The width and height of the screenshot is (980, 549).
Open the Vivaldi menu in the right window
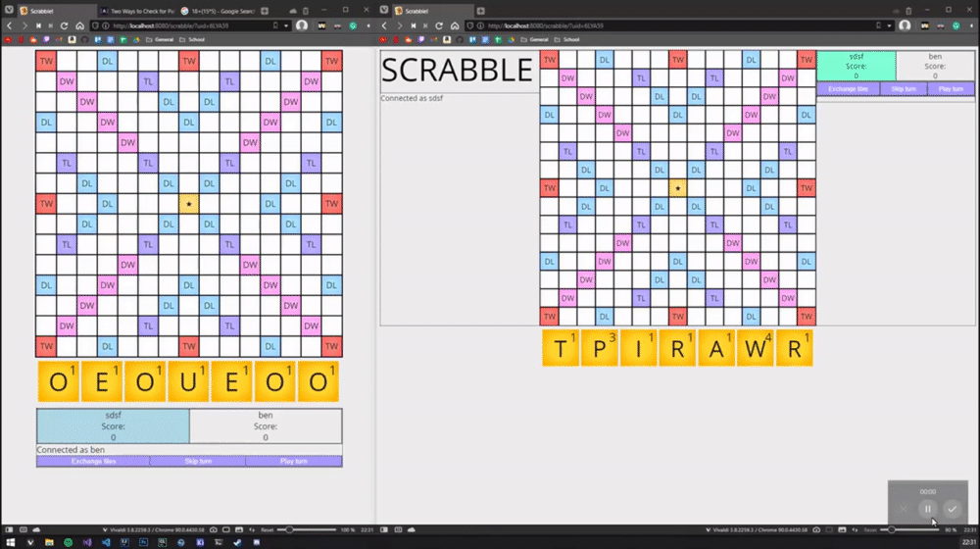[x=384, y=11]
